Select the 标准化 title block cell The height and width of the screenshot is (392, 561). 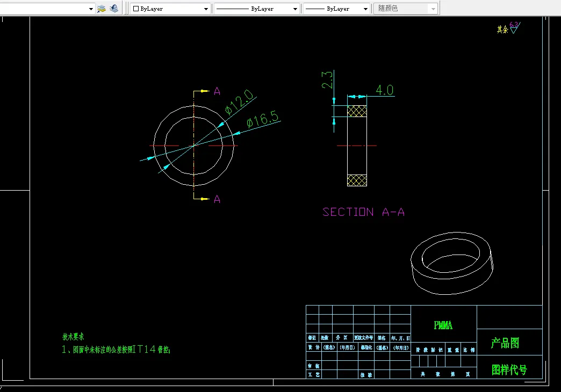366,347
